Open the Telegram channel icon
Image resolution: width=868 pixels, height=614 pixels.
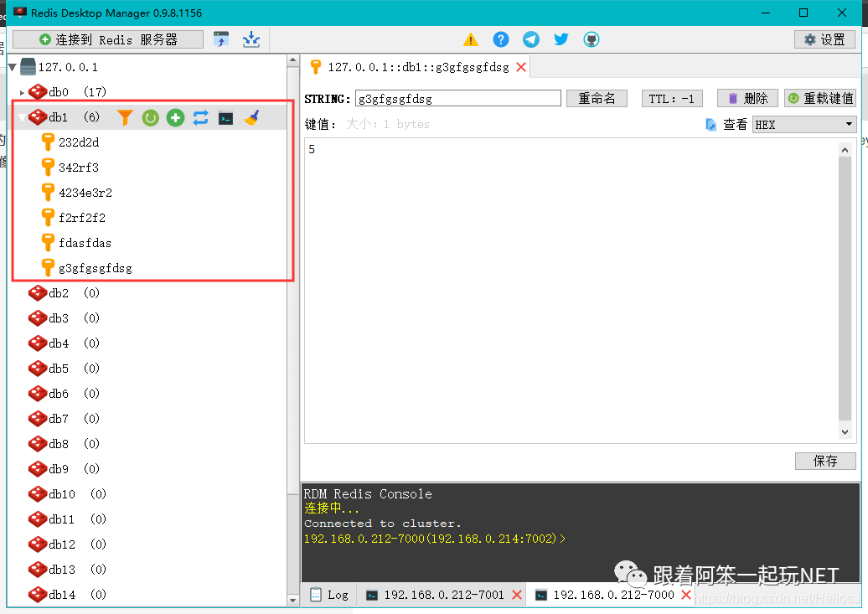coord(531,39)
